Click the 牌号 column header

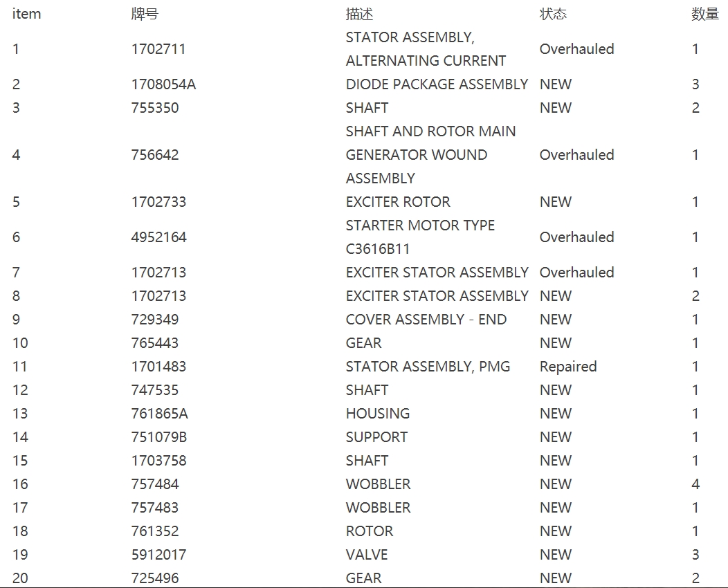coord(145,14)
